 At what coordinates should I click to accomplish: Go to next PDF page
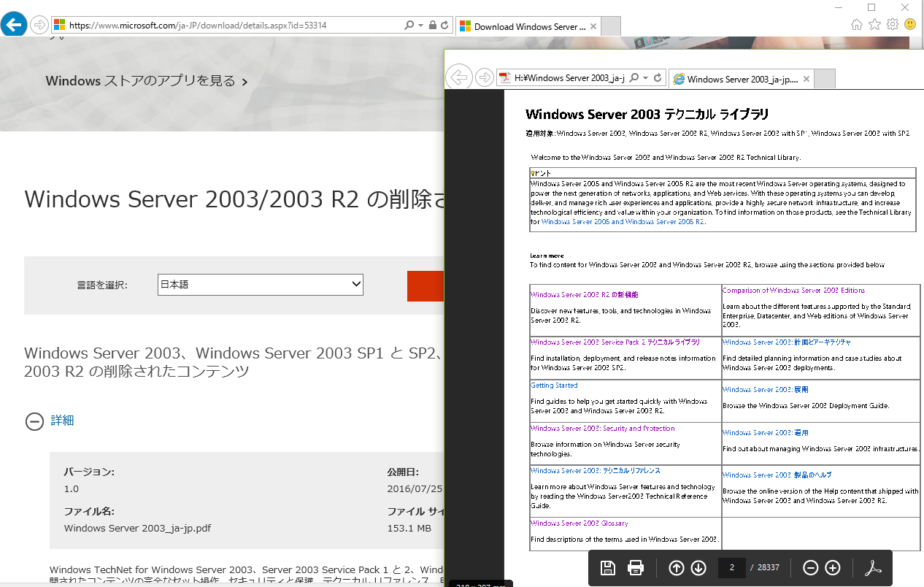pos(698,568)
